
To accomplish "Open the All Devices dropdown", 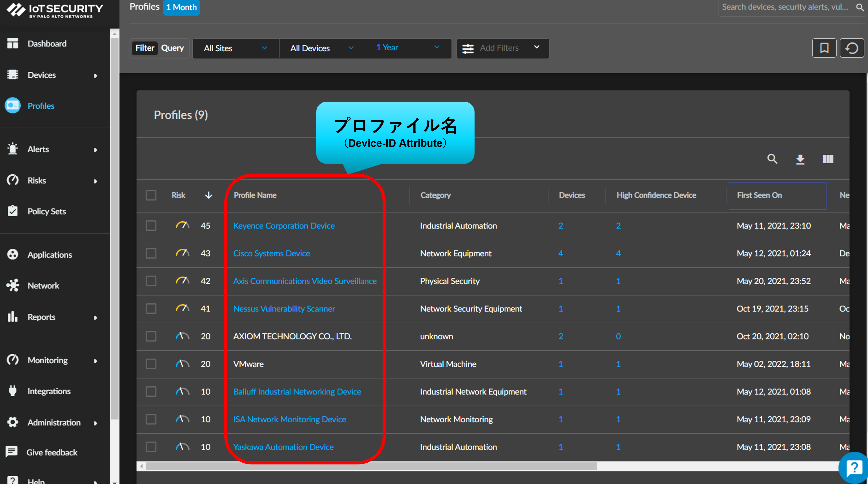I will pyautogui.click(x=322, y=48).
